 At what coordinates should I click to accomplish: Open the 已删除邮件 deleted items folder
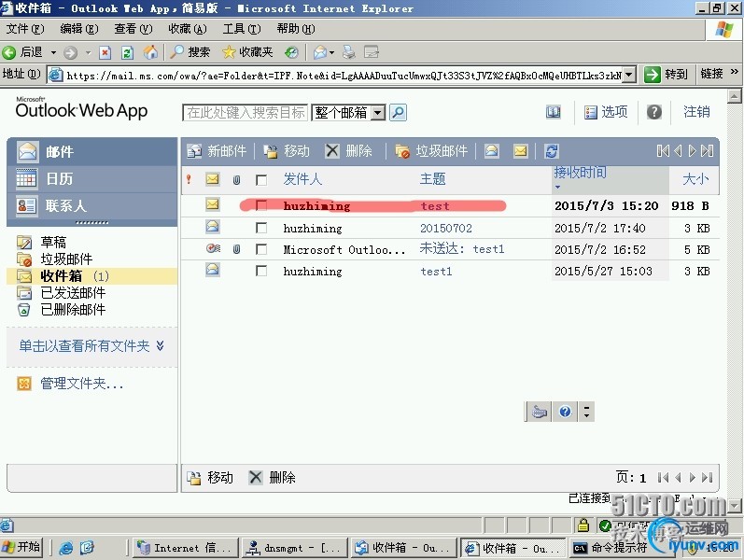73,310
